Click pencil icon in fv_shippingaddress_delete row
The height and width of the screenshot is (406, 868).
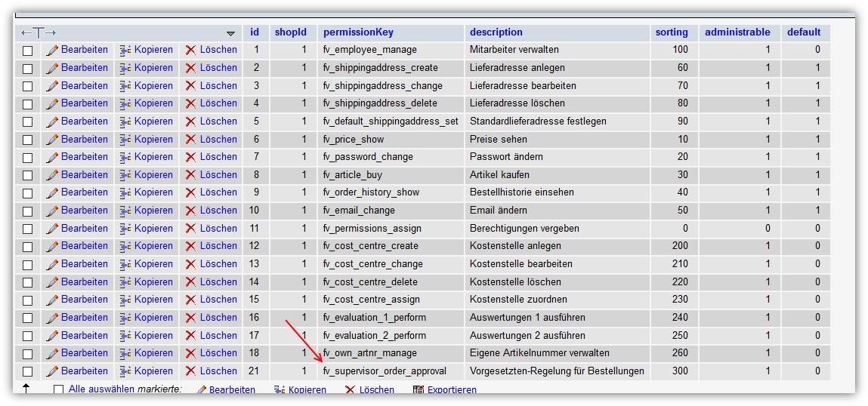(x=53, y=103)
